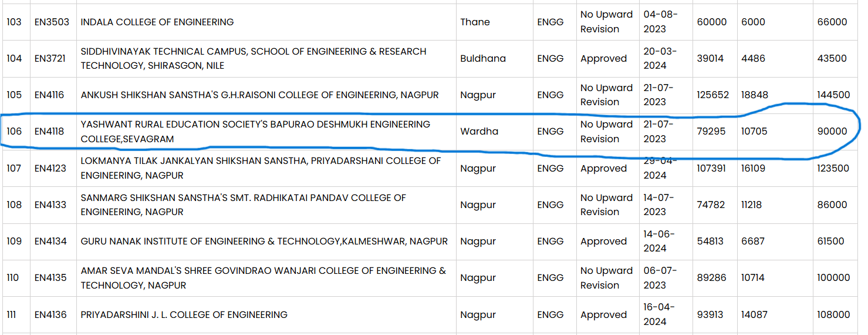868x335 pixels.
Task: Click the Buldhana district cell
Action: 483,59
